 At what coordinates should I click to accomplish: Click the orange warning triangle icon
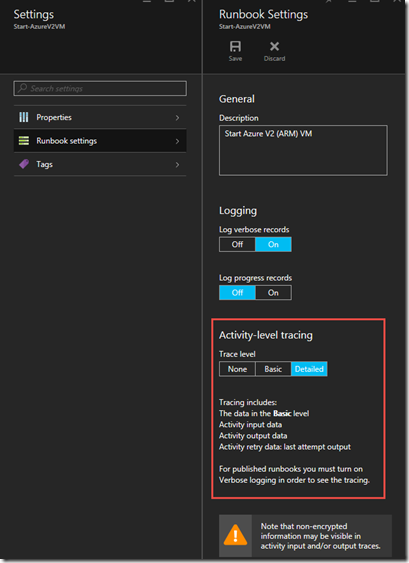[235, 535]
